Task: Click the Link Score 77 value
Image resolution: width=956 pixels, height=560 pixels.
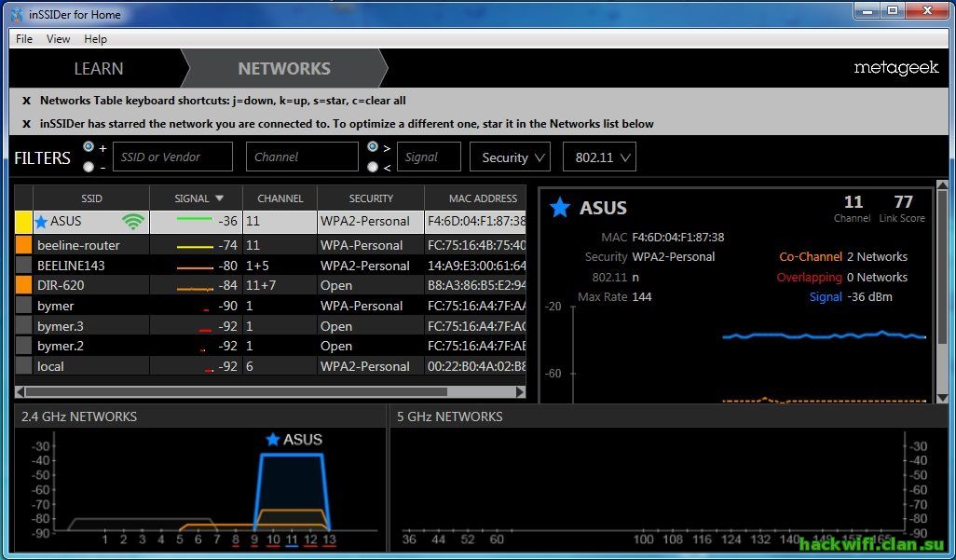Action: tap(903, 202)
